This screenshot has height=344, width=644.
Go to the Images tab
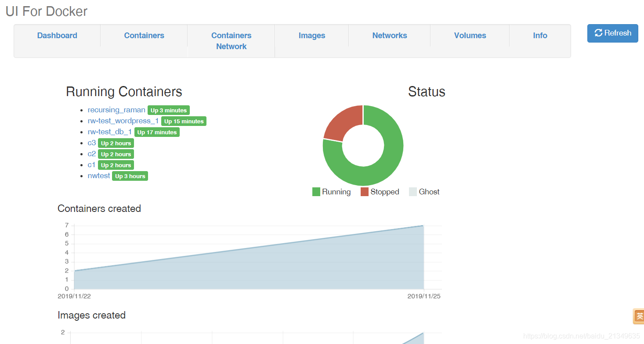(x=312, y=36)
